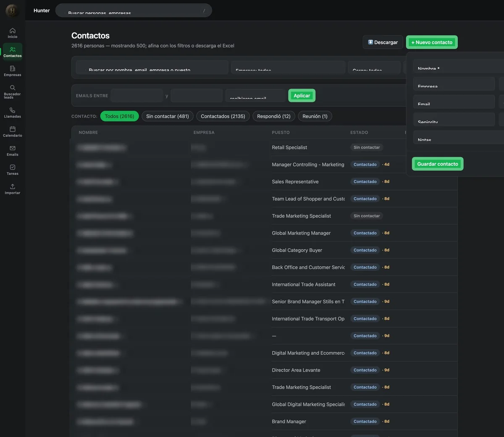Open the Seniority field in new contact form
Viewport: 504px width, 437px height.
coord(454,120)
